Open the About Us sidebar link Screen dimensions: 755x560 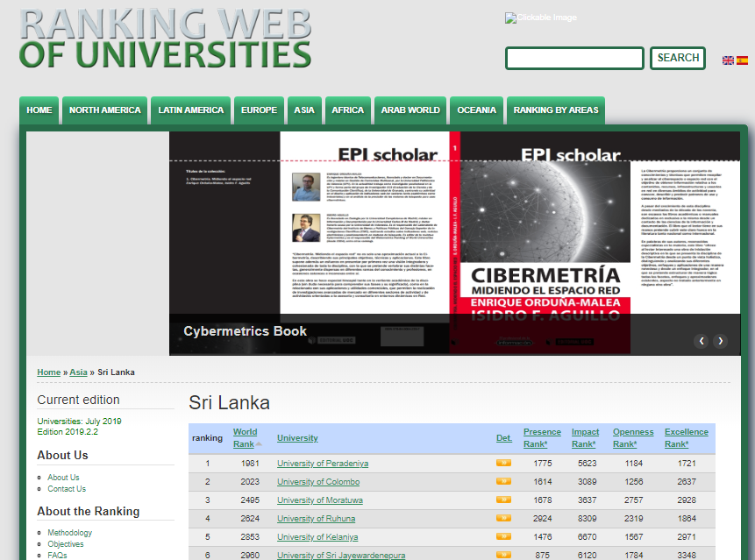[x=63, y=478]
